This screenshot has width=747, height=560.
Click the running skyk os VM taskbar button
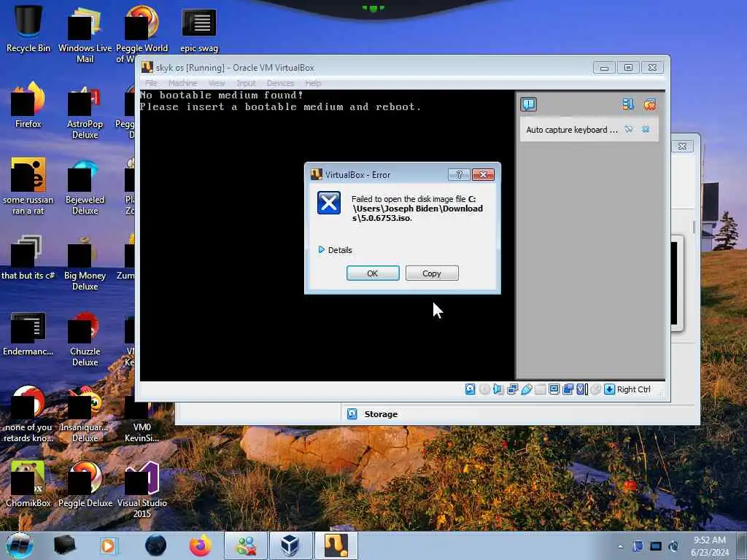tap(336, 545)
